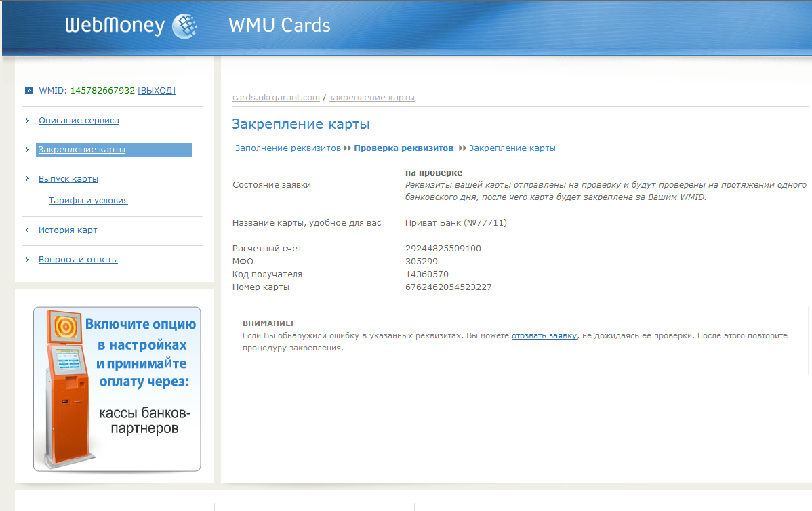Screen dimensions: 812x511
Task: Click the blue icon beside WMID
Action: click(29, 91)
